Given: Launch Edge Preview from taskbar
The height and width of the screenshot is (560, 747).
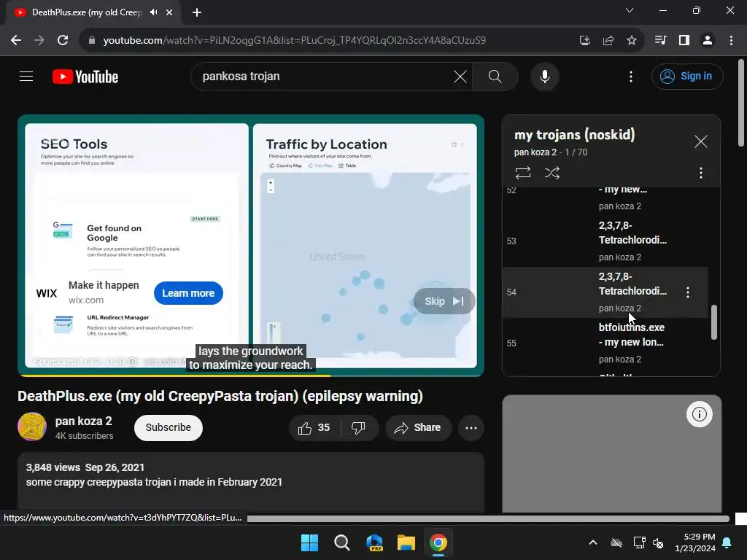Looking at the screenshot, I should pyautogui.click(x=374, y=542).
